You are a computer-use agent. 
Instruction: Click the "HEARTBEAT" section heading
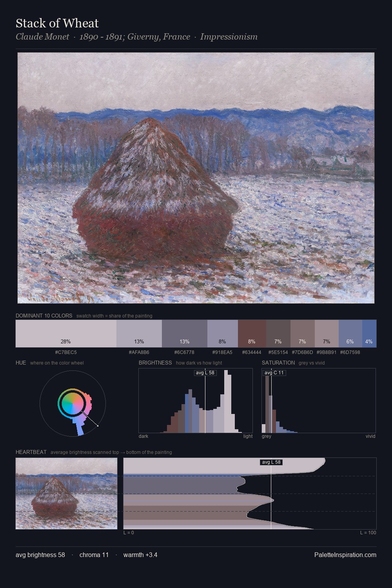pyautogui.click(x=31, y=452)
